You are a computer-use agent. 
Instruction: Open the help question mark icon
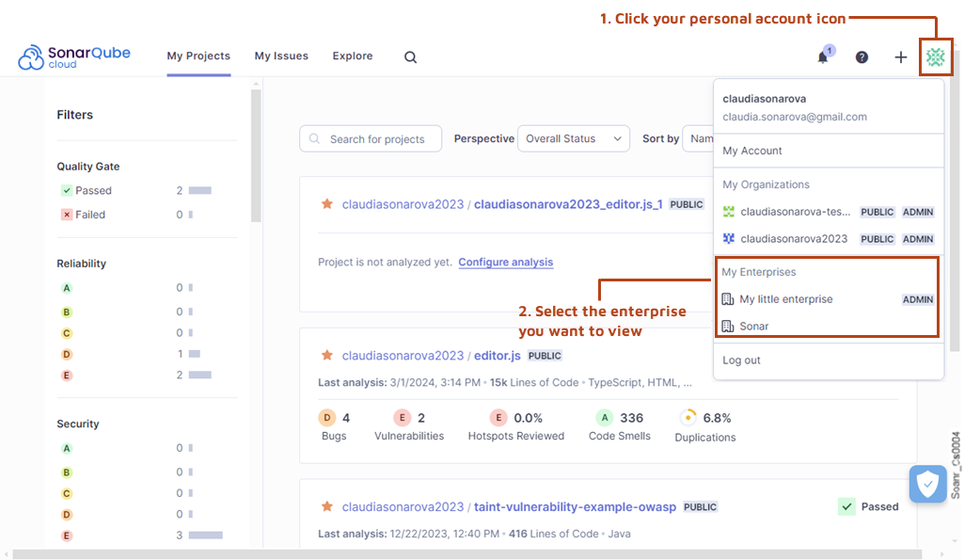pyautogui.click(x=861, y=56)
